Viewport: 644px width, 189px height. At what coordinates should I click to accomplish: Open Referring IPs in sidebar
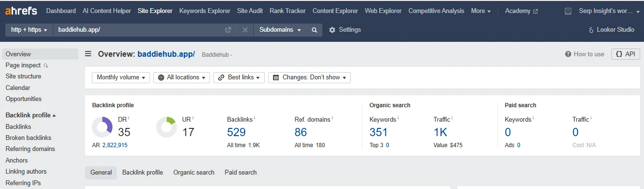[x=23, y=183]
